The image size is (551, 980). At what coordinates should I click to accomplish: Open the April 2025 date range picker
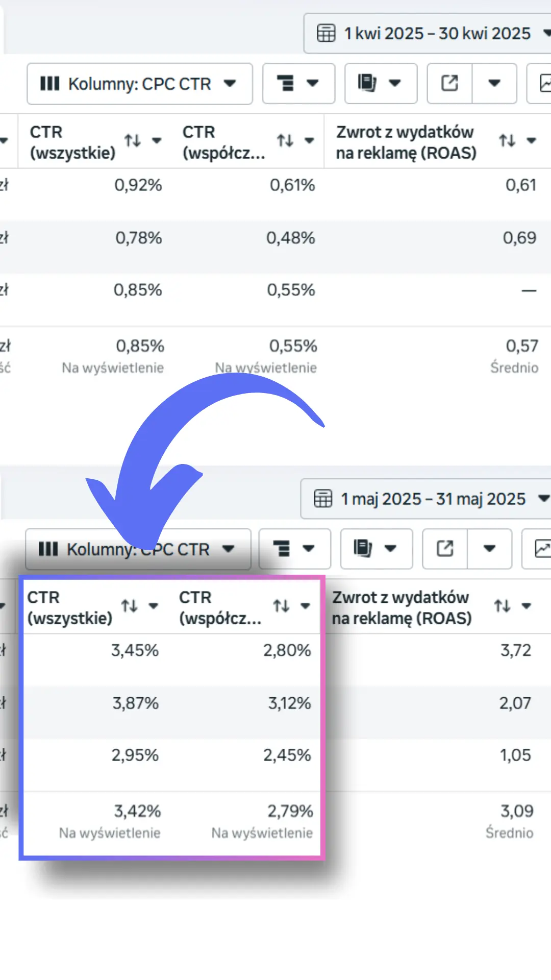click(428, 34)
